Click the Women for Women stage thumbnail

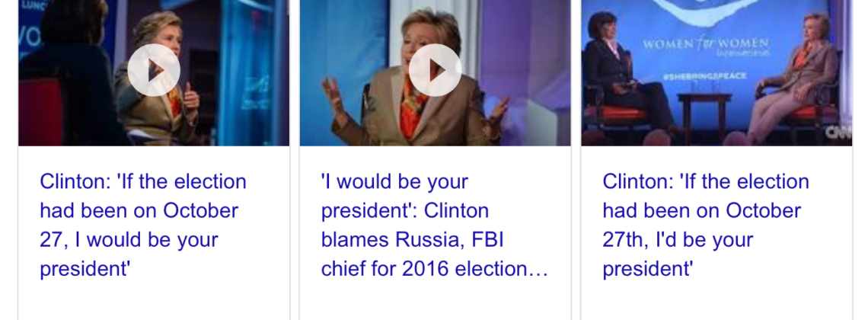716,72
